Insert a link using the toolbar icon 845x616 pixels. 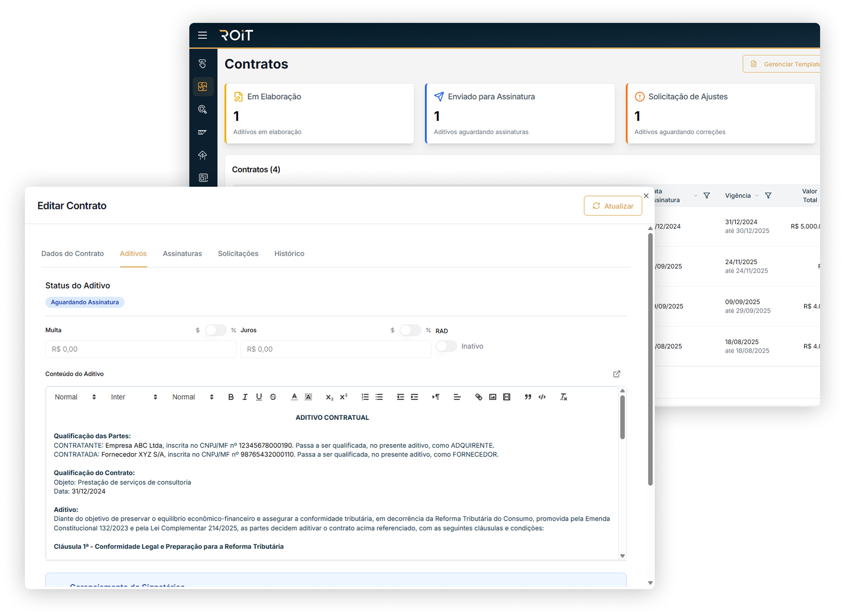(479, 397)
